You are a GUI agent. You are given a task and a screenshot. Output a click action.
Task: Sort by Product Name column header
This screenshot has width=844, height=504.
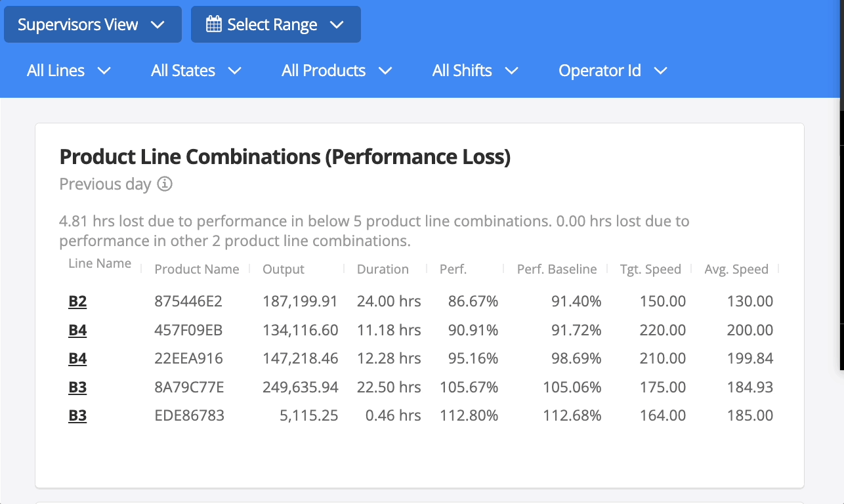196,269
